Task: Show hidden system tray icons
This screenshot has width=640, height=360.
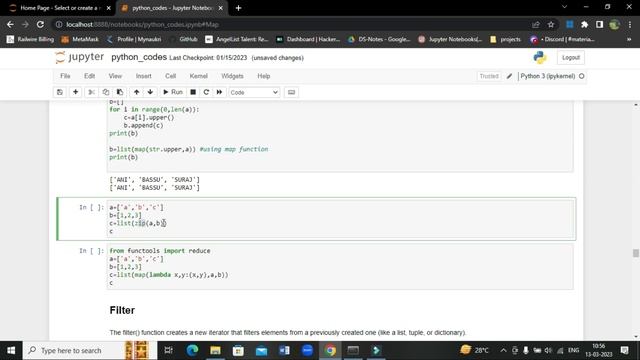Action: pyautogui.click(x=503, y=350)
